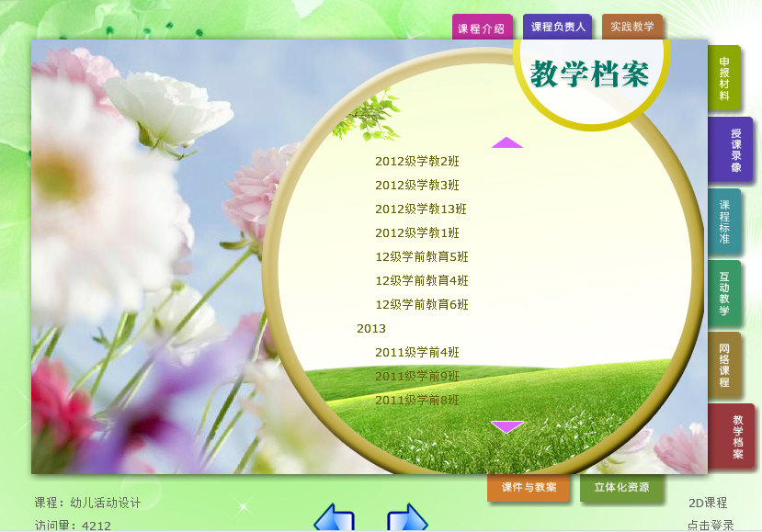Select the 2013 year heading
This screenshot has height=532, width=762.
(x=371, y=328)
